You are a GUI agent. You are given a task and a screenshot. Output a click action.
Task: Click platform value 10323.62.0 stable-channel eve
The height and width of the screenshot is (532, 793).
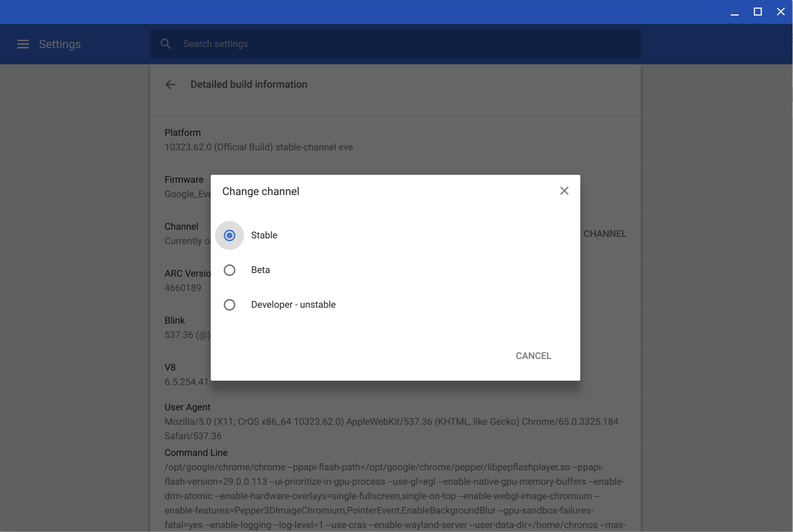click(259, 147)
